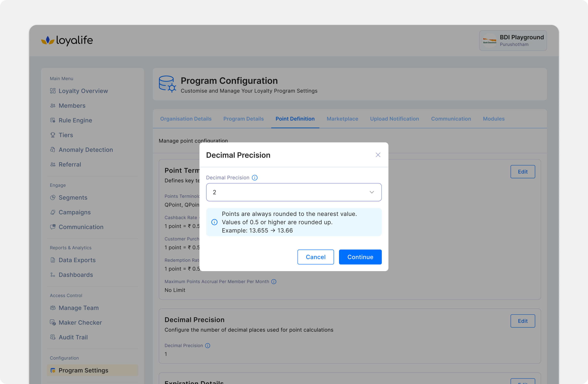Open the Decimal Precision dropdown showing 2

tap(293, 192)
